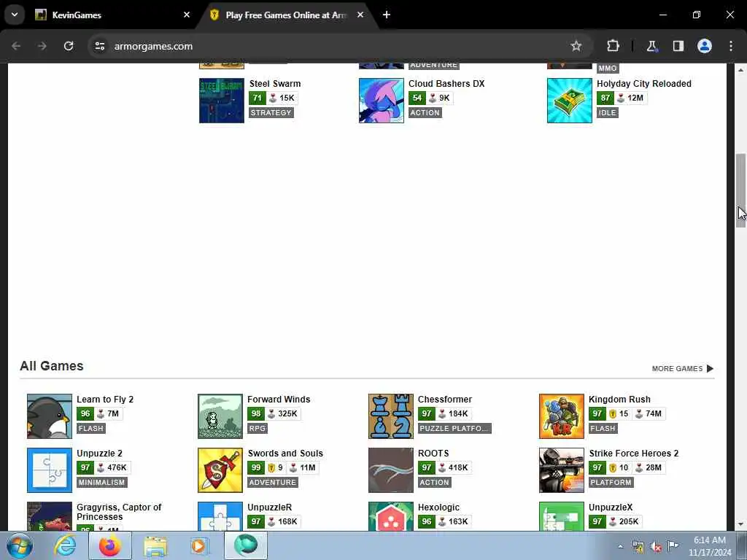Click the browser forward arrow
The width and height of the screenshot is (747, 560).
pos(42,46)
